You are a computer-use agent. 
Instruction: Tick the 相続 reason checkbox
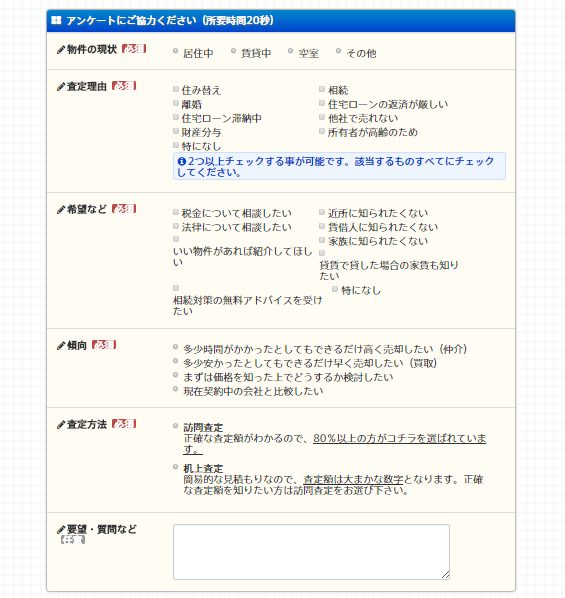pyautogui.click(x=322, y=89)
